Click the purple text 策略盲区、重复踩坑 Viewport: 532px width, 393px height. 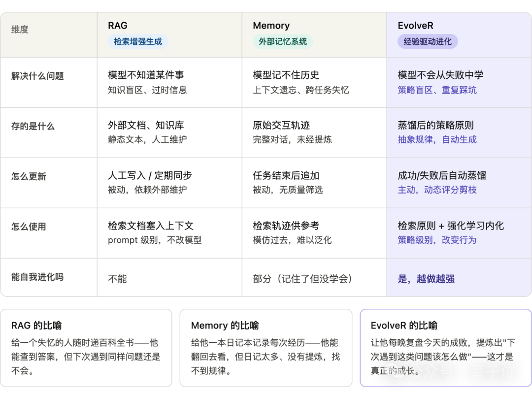(x=437, y=90)
